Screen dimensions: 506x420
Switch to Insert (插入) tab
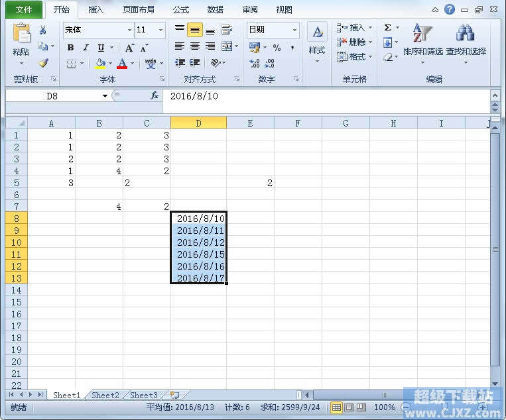[x=96, y=10]
